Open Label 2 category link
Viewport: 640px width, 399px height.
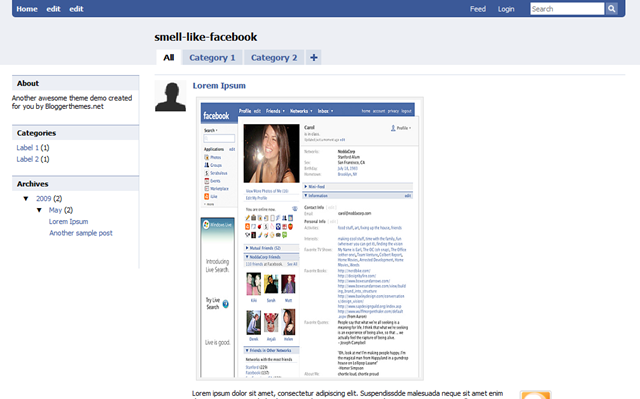[x=27, y=159]
